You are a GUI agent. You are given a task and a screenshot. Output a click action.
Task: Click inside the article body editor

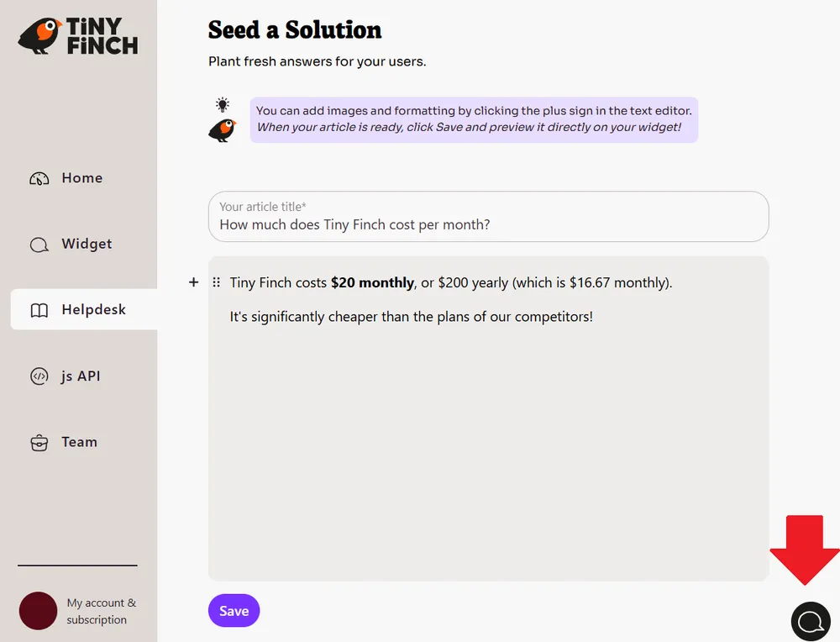pyautogui.click(x=487, y=420)
